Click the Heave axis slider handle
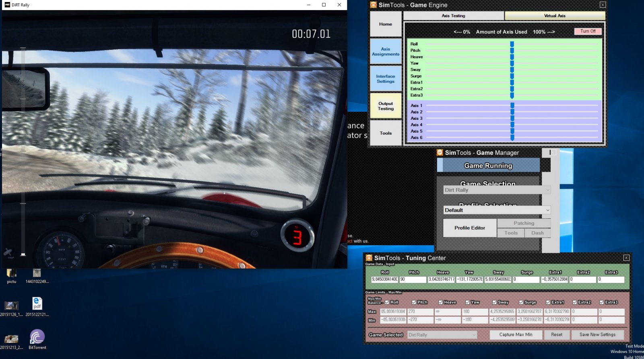Image resolution: width=644 pixels, height=359 pixels. pyautogui.click(x=512, y=57)
